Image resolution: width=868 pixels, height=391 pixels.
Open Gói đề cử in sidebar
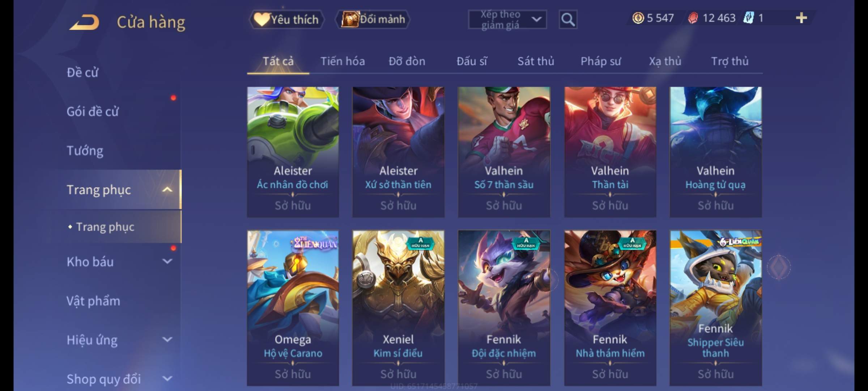(x=93, y=112)
